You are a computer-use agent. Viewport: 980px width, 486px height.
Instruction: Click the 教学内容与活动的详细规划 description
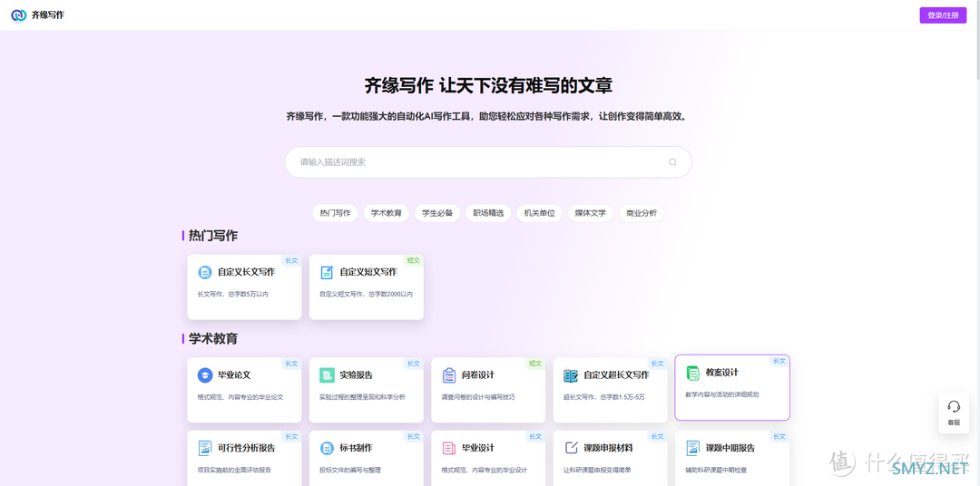(722, 394)
